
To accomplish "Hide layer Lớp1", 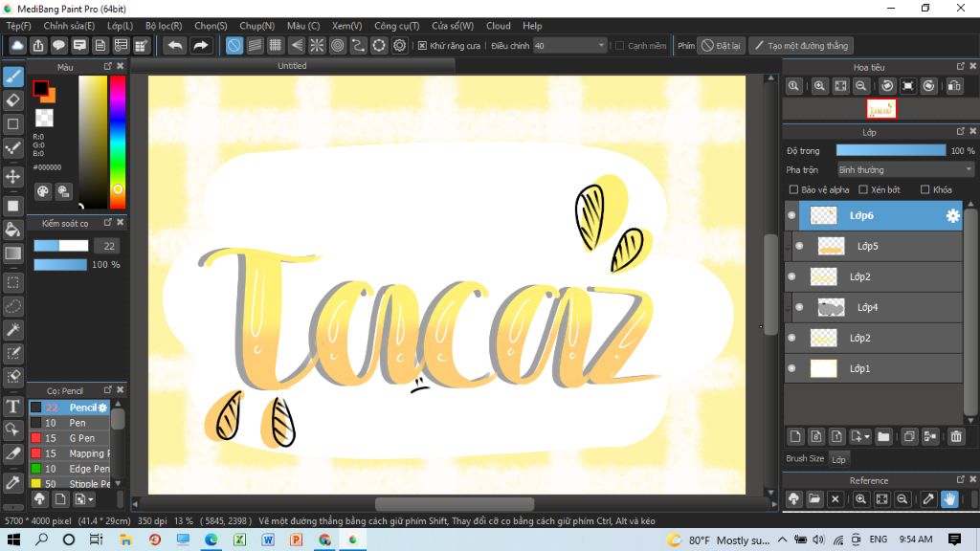I will (791, 368).
